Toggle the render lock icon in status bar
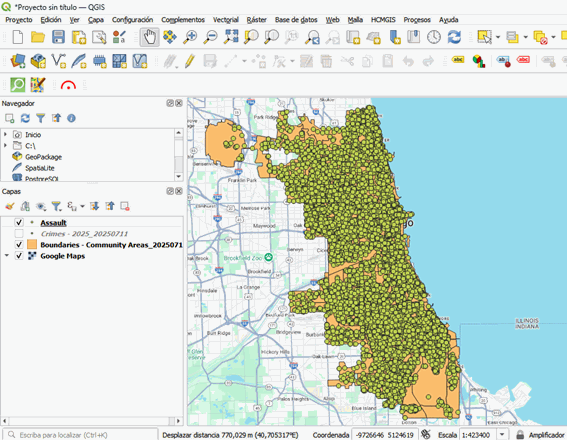Screen dimensions: 567x440 (520, 435)
